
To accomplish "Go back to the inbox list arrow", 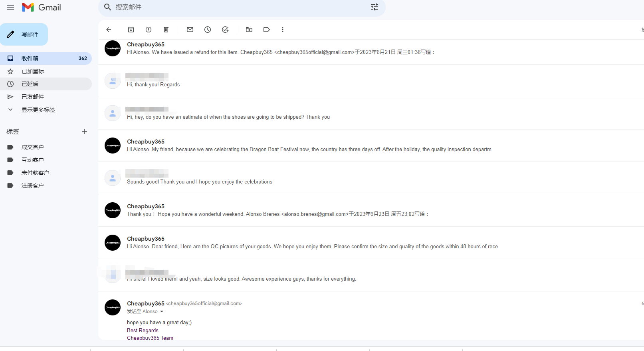I will click(x=109, y=30).
